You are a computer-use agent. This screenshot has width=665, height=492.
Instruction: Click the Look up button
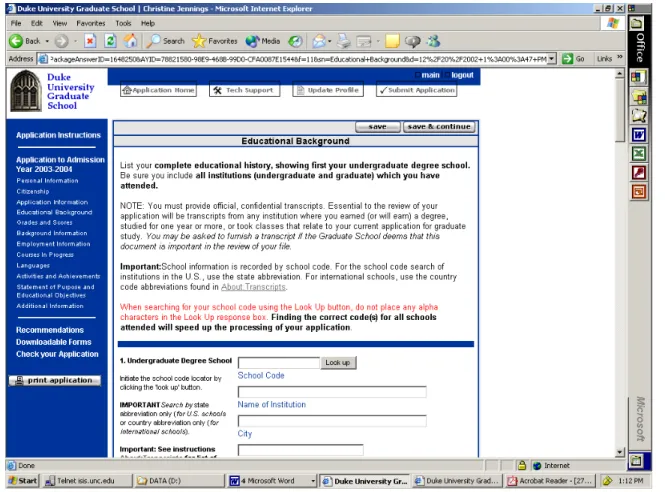coord(338,363)
